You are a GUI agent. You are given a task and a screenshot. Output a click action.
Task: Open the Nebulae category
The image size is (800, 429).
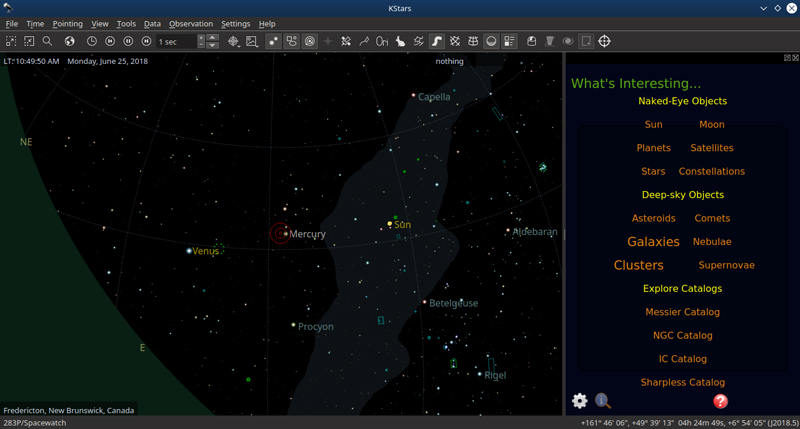click(x=712, y=242)
